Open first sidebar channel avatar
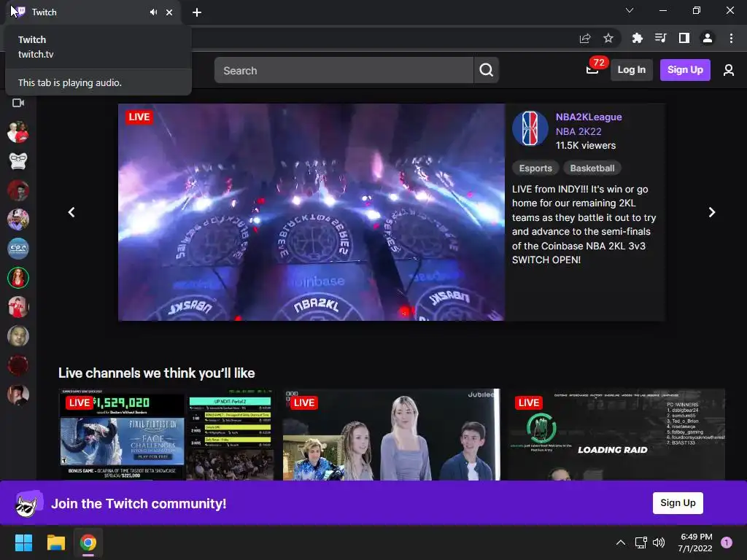This screenshot has height=560, width=747. click(18, 132)
